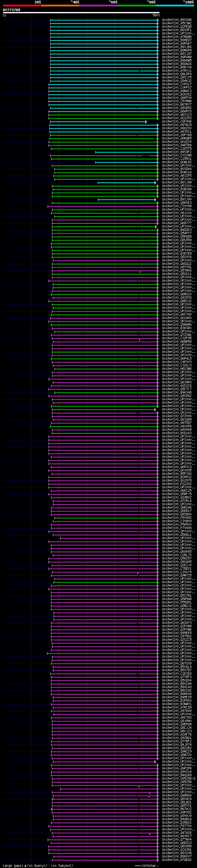Image resolution: width=197 pixels, height=868 pixels.
Task: Select the UniRef100_B6TRY7 label
Action: pyautogui.click(x=177, y=104)
